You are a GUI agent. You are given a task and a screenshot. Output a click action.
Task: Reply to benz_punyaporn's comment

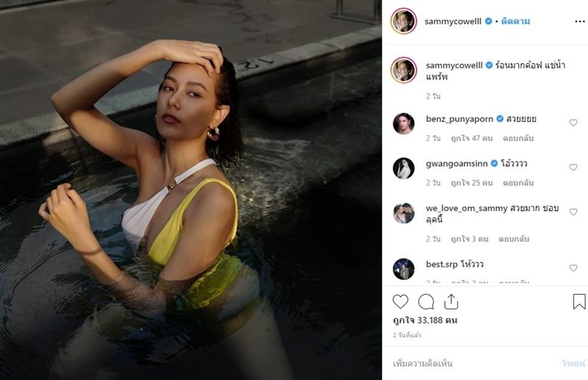coord(518,138)
